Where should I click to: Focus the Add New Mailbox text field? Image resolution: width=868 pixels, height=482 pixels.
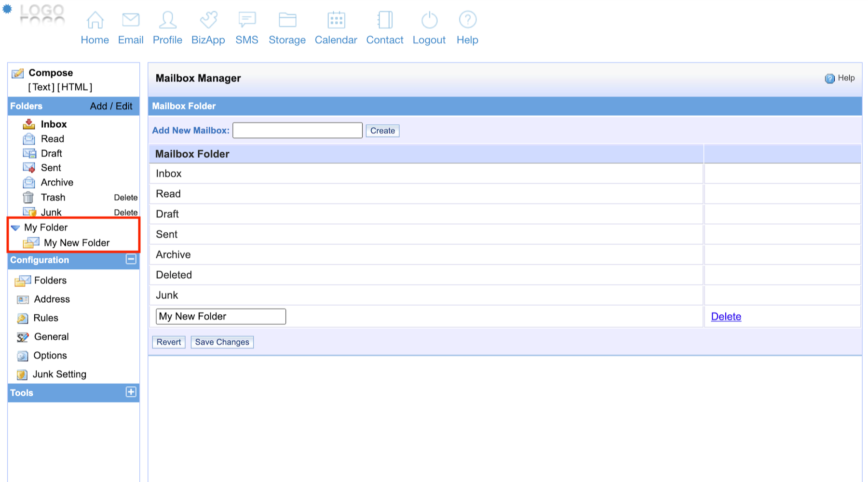click(x=297, y=131)
